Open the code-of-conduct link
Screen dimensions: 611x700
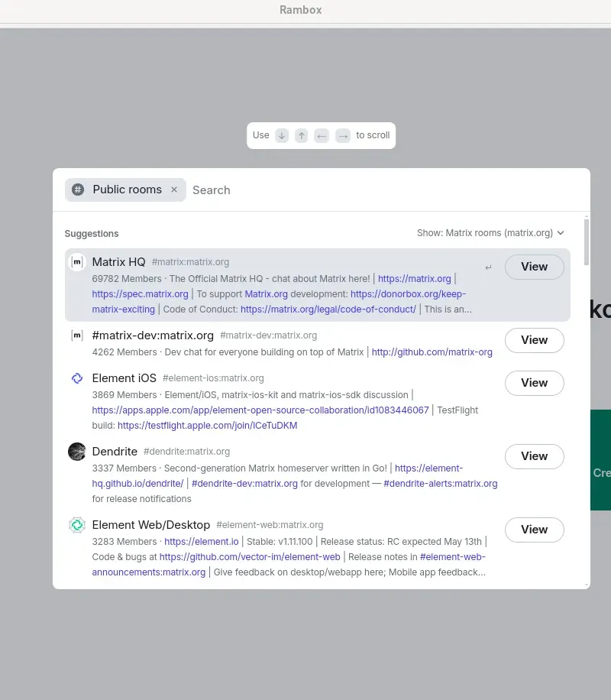tap(328, 309)
